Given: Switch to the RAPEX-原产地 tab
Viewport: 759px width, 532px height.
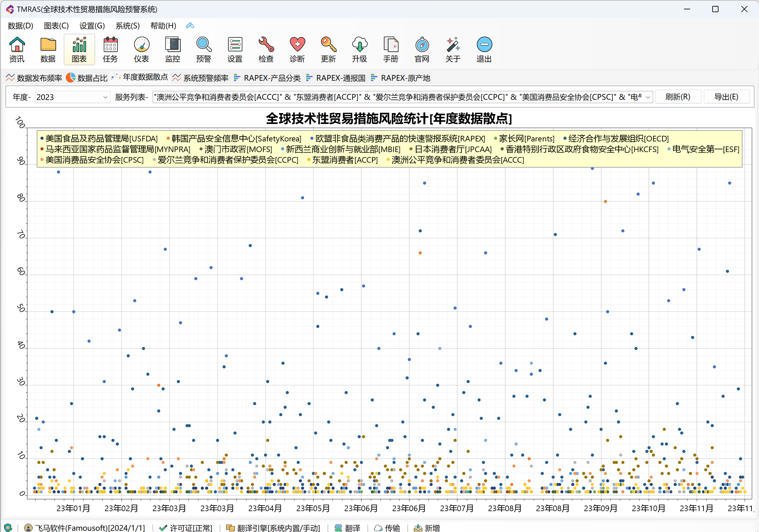Looking at the screenshot, I should [401, 78].
